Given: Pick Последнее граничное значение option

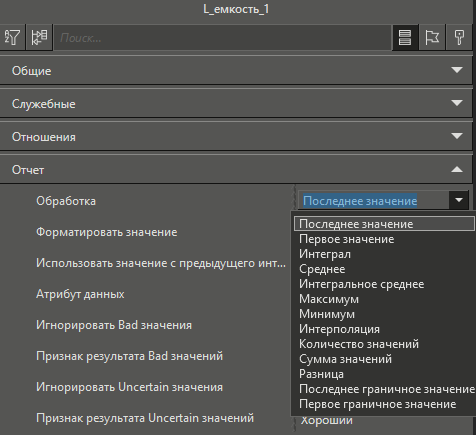Looking at the screenshot, I should pyautogui.click(x=387, y=389).
